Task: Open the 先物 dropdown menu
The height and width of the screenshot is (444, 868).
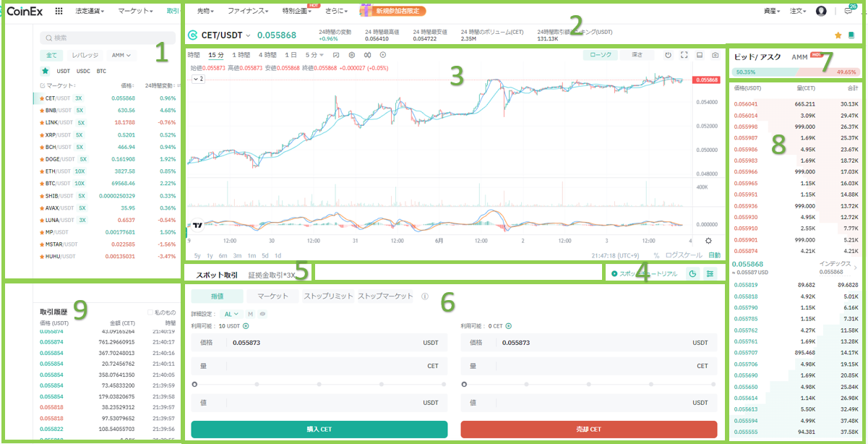Action: point(207,12)
